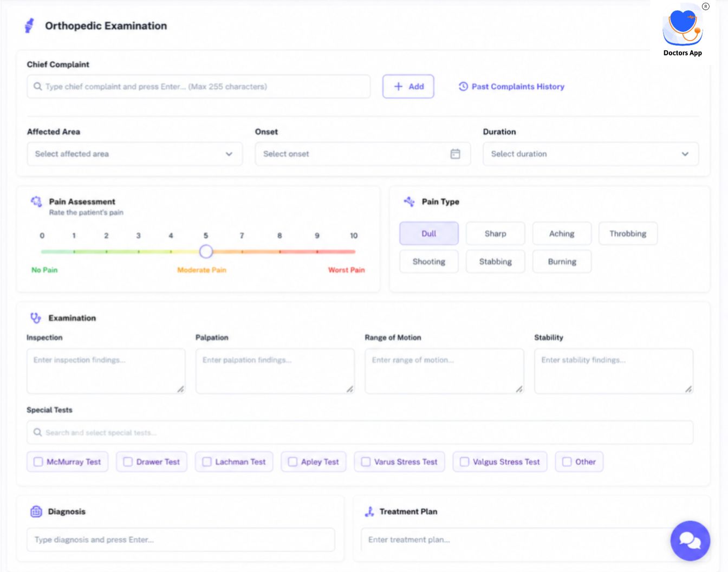This screenshot has width=728, height=572.
Task: Click the clock icon beside Past Complaints History
Action: coord(463,87)
